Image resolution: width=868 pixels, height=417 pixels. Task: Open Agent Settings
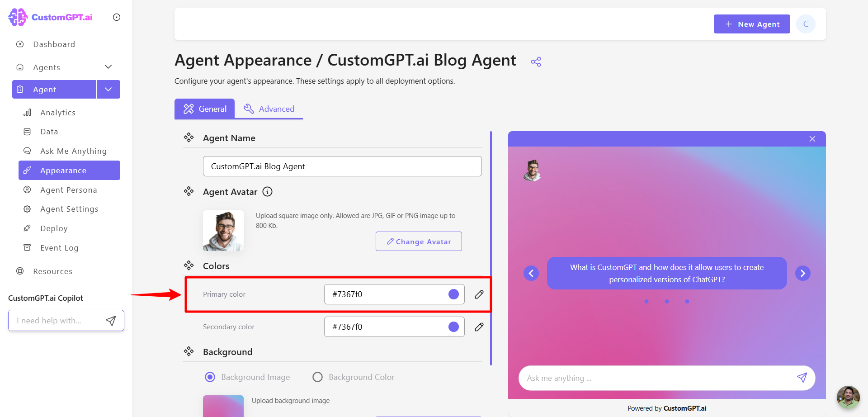pyautogui.click(x=69, y=209)
